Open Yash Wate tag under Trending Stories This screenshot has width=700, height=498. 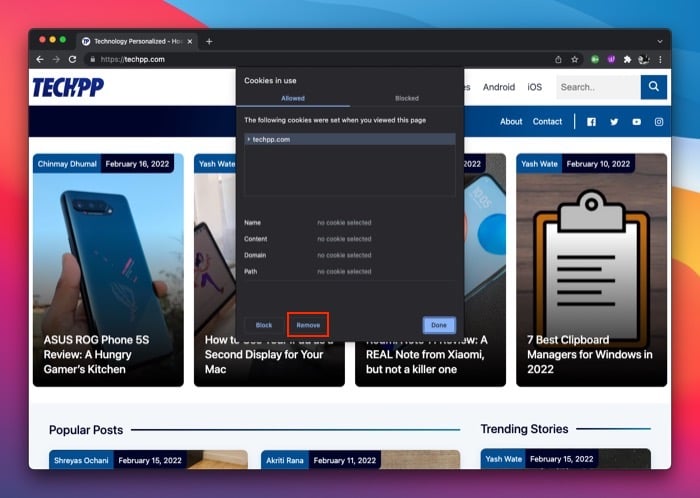[x=503, y=459]
